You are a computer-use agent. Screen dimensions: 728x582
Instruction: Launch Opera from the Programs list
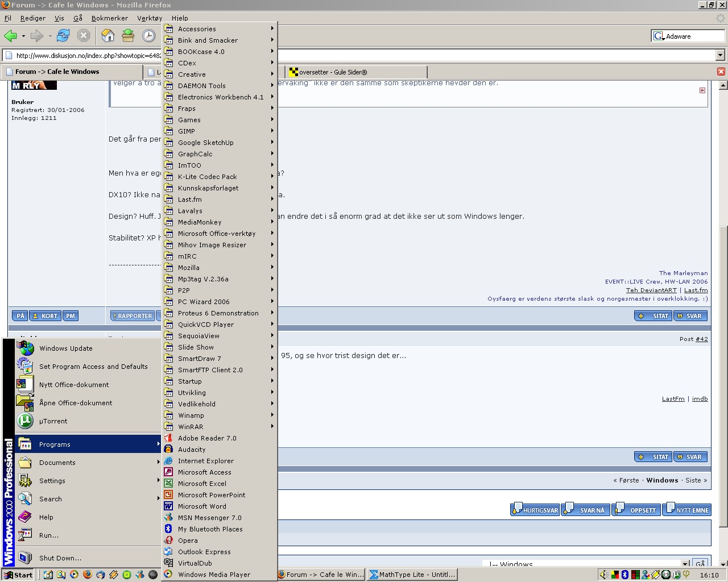[220, 541]
